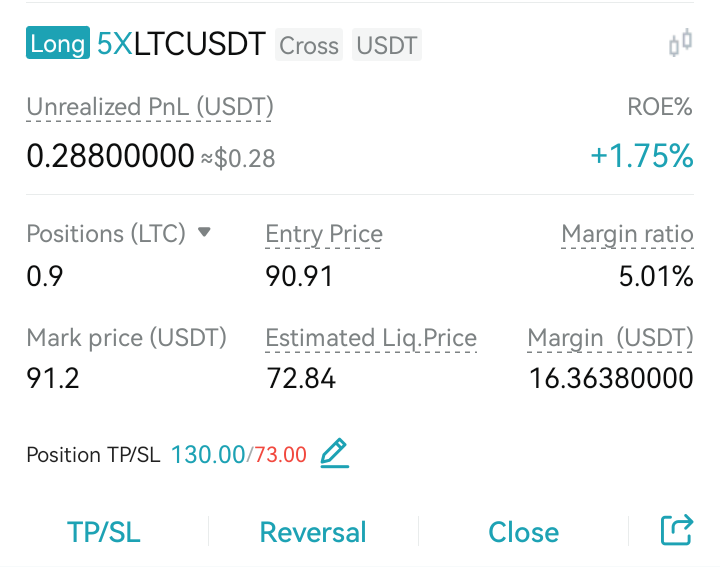Tap the Entry Price label for info
Screen dimensions: 720x567
point(324,235)
